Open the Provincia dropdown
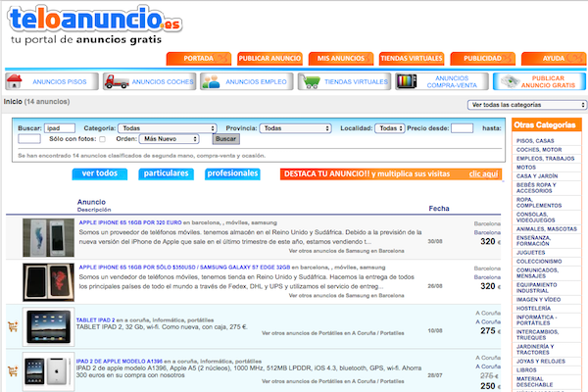This screenshot has height=392, width=588. click(296, 128)
